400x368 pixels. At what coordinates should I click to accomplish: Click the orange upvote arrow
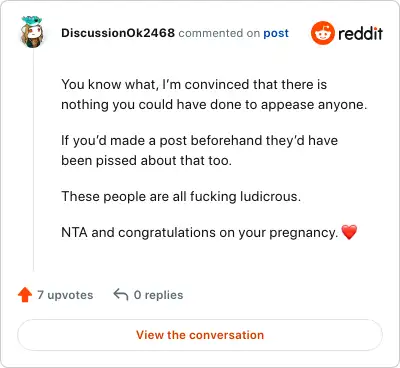tap(25, 295)
